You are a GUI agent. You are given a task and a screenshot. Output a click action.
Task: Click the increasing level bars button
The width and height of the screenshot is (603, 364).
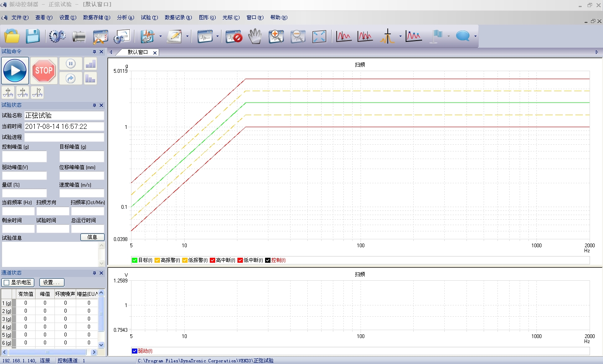point(90,64)
